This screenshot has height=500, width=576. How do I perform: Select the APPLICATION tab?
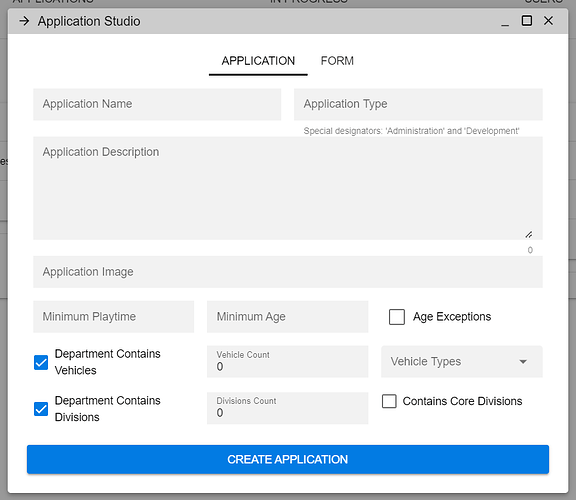click(258, 61)
